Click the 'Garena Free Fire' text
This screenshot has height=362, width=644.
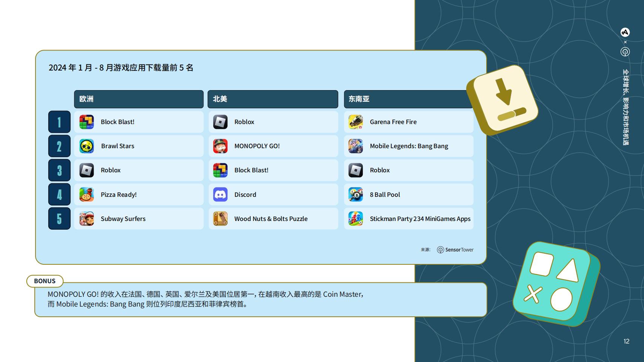coord(393,122)
